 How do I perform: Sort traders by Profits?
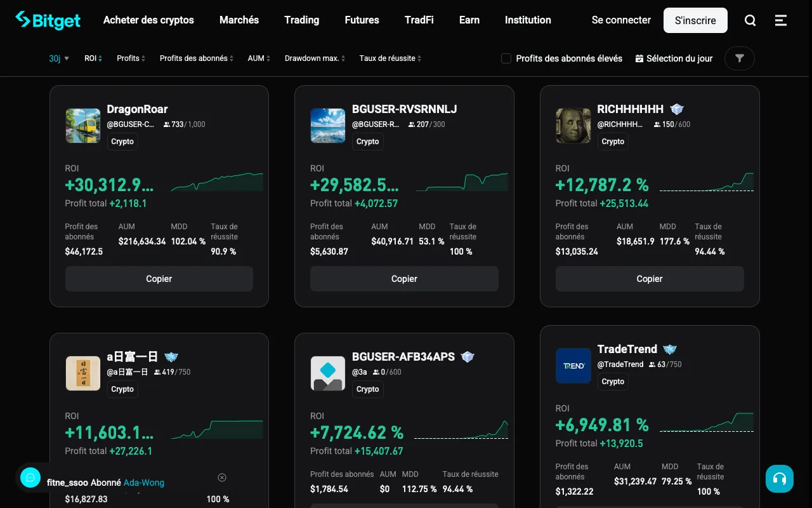[131, 58]
